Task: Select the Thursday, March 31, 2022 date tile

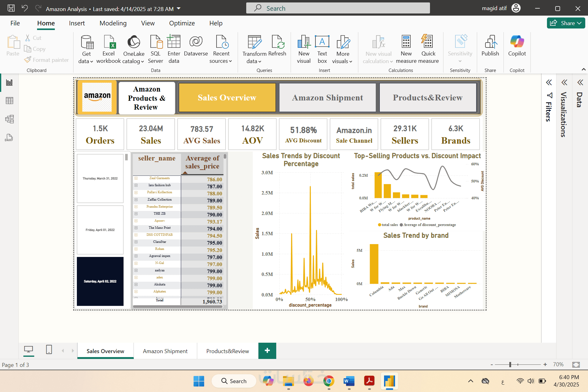Action: click(x=100, y=178)
